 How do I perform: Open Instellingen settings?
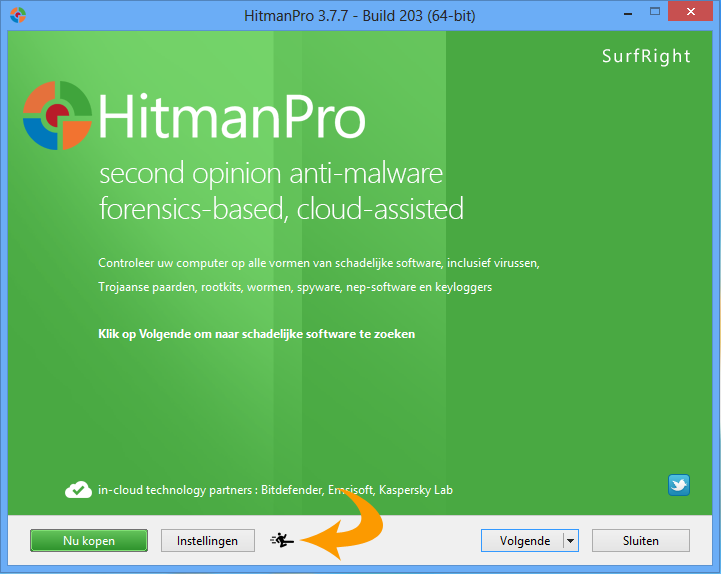point(207,540)
